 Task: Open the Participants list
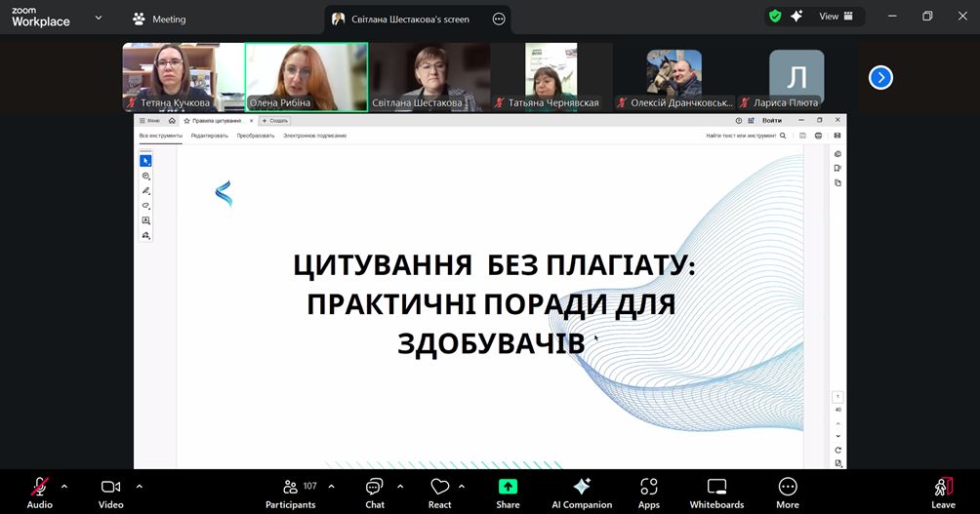point(291,492)
